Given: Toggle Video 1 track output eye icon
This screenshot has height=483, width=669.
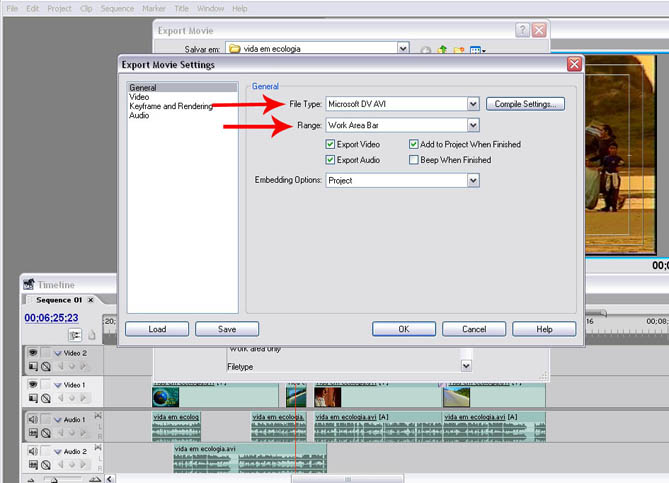Looking at the screenshot, I should [x=32, y=385].
